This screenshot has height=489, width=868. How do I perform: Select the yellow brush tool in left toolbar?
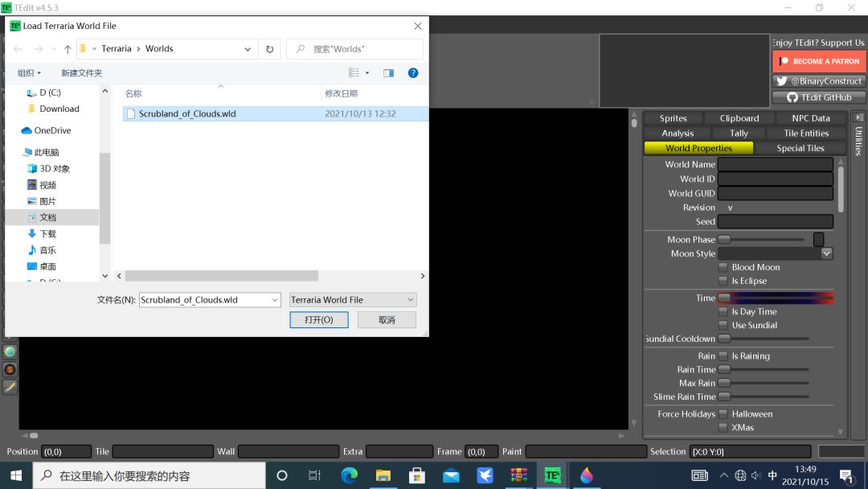coord(10,387)
